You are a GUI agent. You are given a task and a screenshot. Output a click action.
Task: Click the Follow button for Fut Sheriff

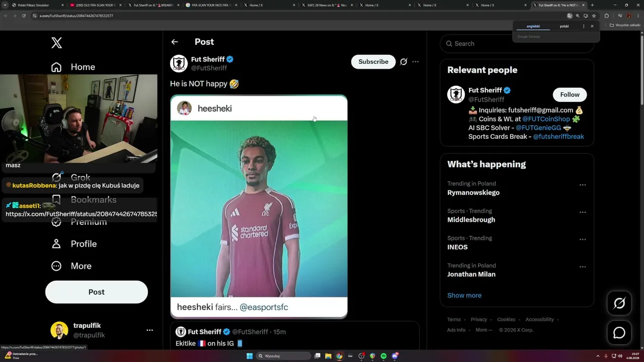tap(570, 95)
